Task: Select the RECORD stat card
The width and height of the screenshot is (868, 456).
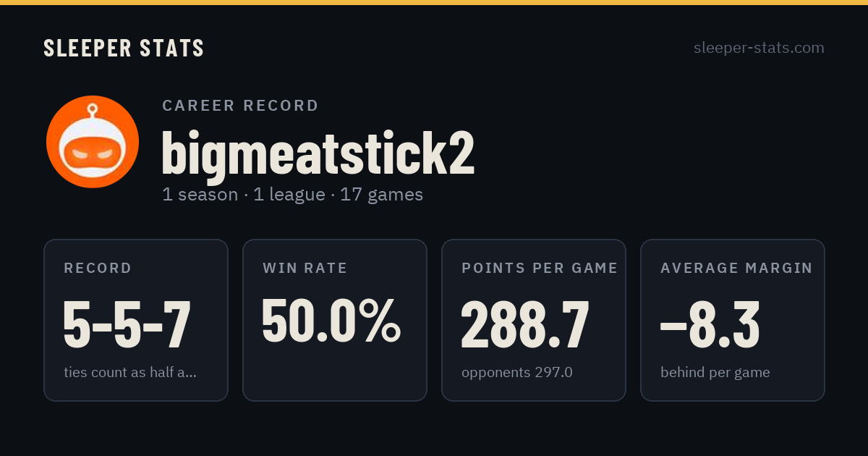Action: click(136, 320)
